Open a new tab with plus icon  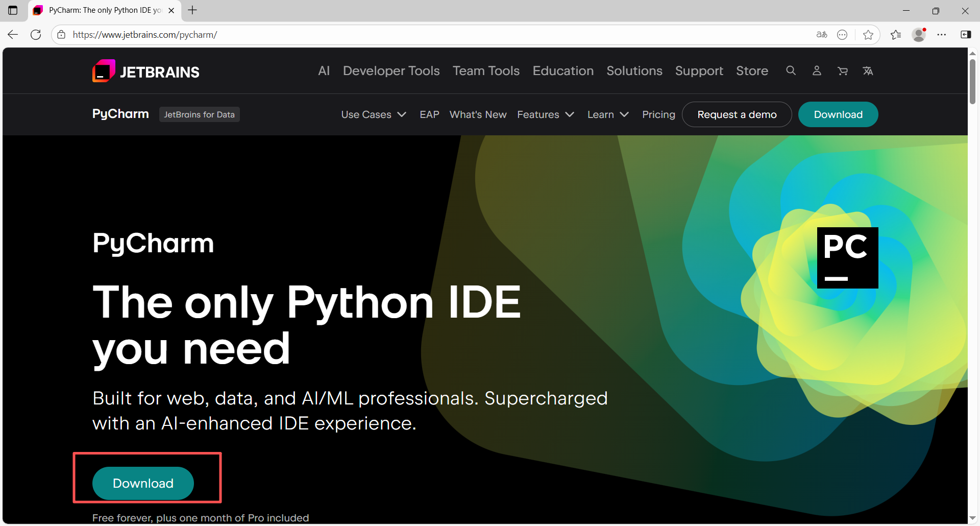coord(192,10)
